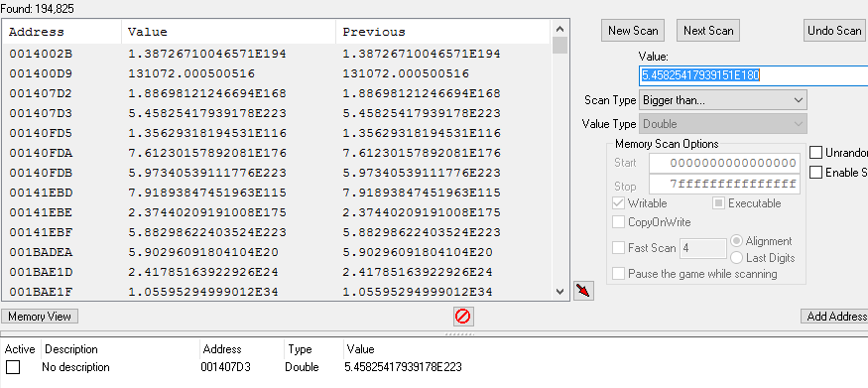
Task: Click the Fast Scan alignment value field
Action: click(x=702, y=248)
